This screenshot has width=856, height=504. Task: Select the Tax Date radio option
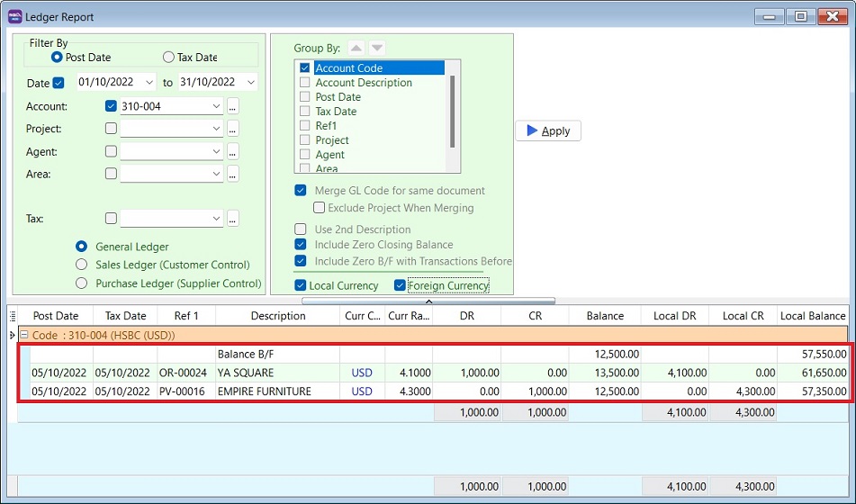click(168, 57)
